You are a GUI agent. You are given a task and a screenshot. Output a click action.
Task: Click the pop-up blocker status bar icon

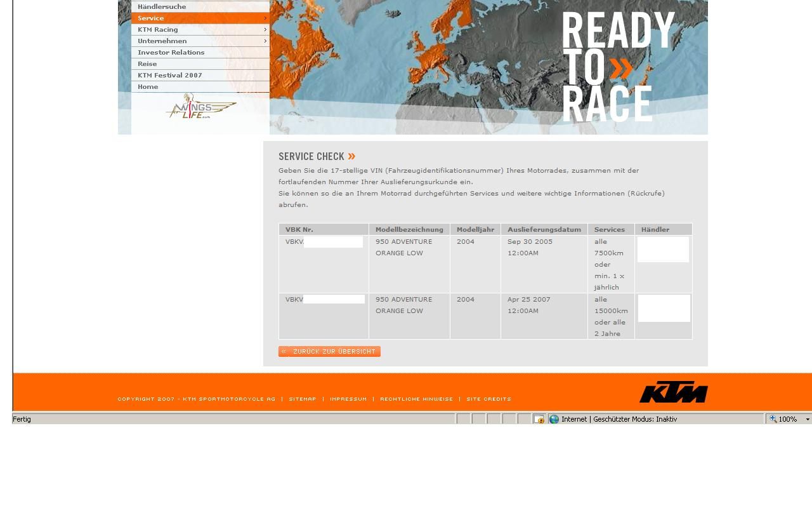pyautogui.click(x=539, y=419)
